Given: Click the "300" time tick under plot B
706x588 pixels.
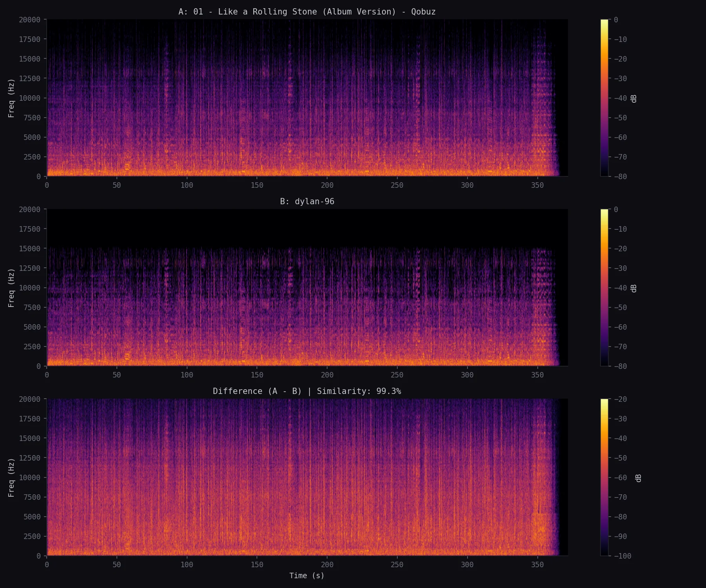Looking at the screenshot, I should coord(467,375).
